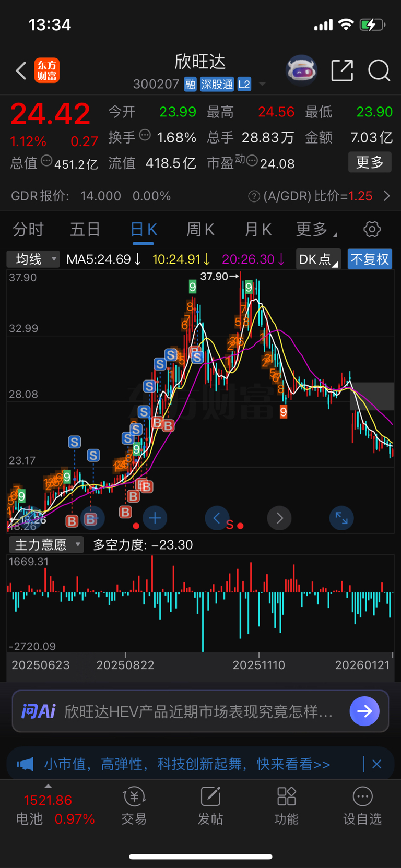This screenshot has width=401, height=868.
Task: Tap the 金额 7.03亿 value
Action: point(371,138)
